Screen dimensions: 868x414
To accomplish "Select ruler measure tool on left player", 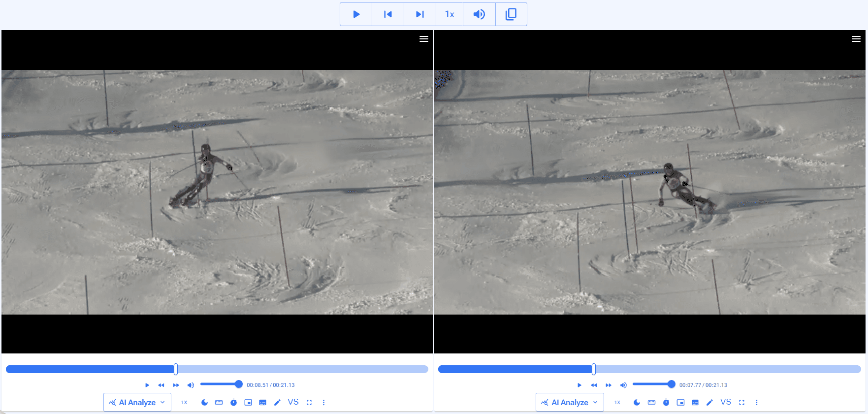I will pos(219,402).
